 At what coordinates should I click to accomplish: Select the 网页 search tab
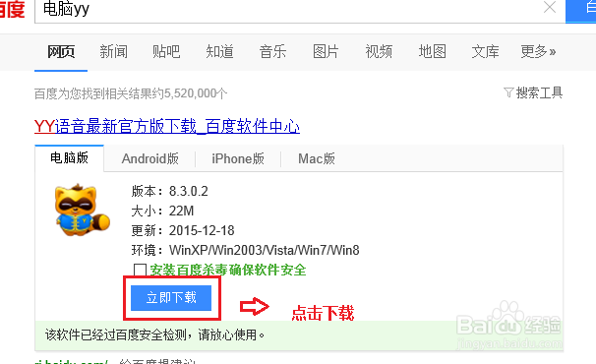tap(61, 52)
